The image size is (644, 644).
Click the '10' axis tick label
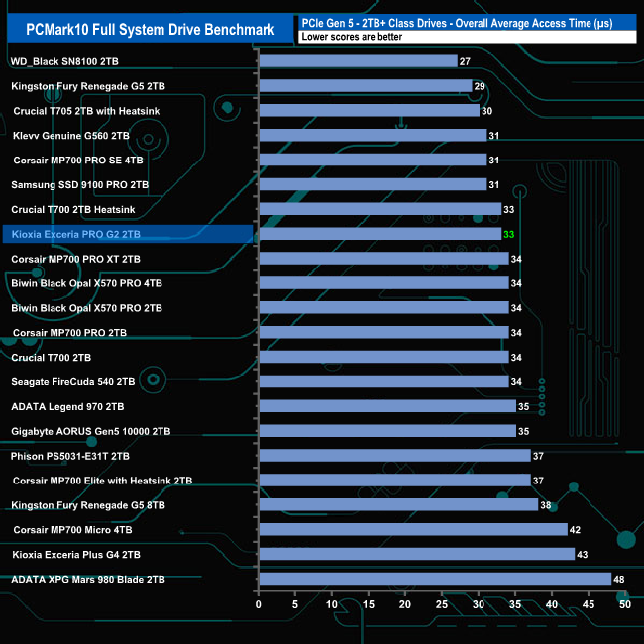coord(332,604)
